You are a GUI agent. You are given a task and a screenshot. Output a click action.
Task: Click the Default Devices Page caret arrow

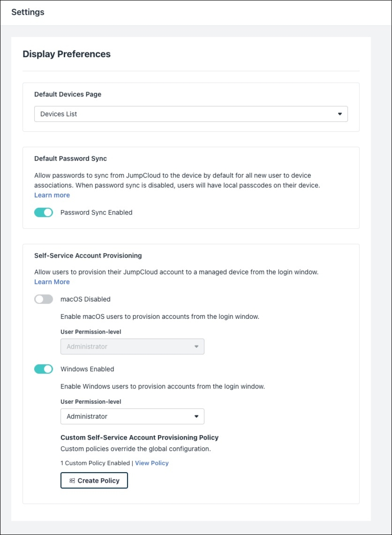coord(340,114)
